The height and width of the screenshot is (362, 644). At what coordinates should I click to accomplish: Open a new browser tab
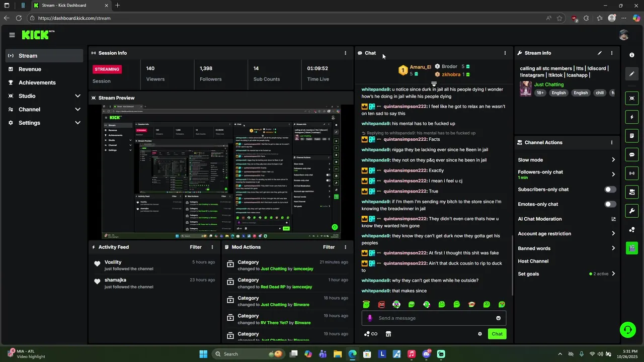[117, 6]
